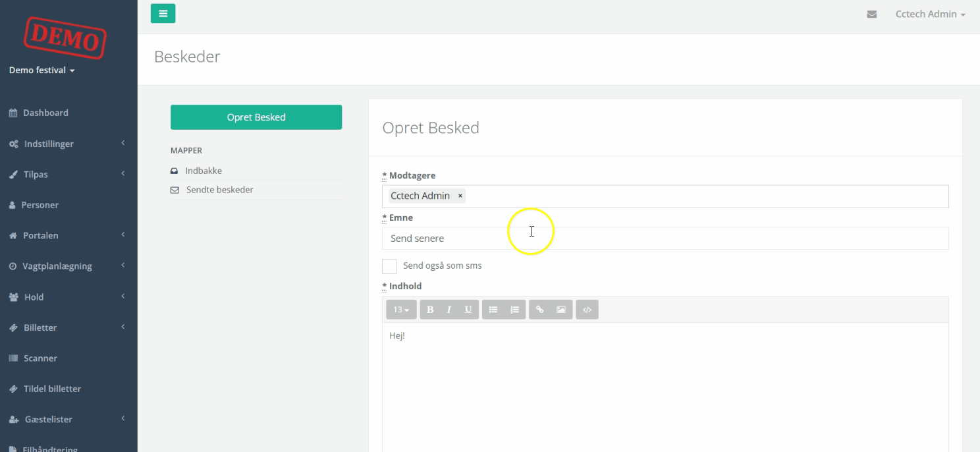Remove Cctech Admin recipient tag
The width and height of the screenshot is (980, 452).
[460, 196]
